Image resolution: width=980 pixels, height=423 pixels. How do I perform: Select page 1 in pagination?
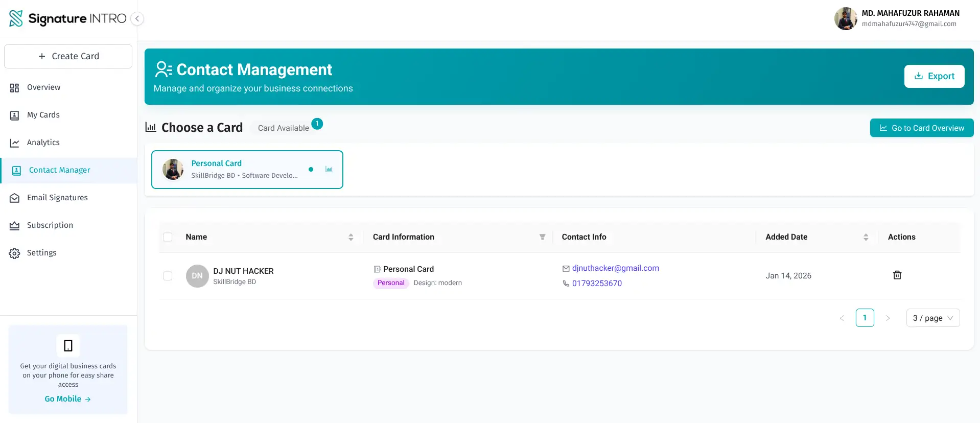(x=865, y=318)
